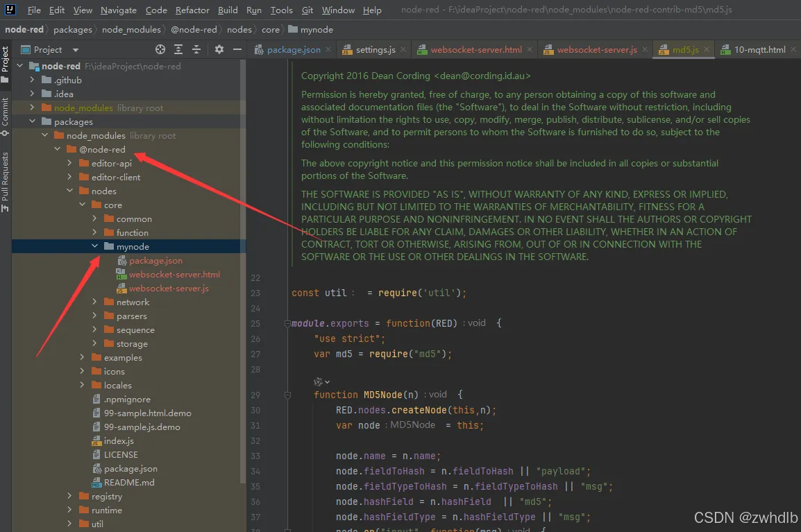
Task: Expand the .github folder
Action: tap(32, 80)
